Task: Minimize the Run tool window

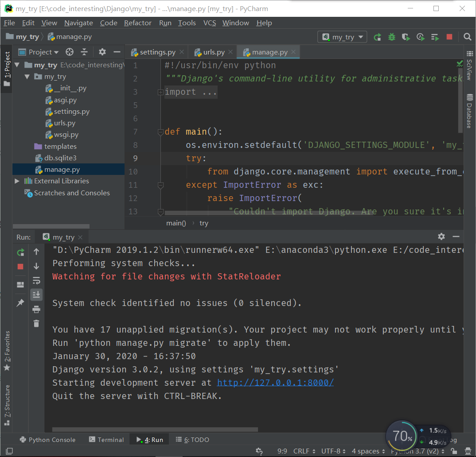Action: pos(456,236)
